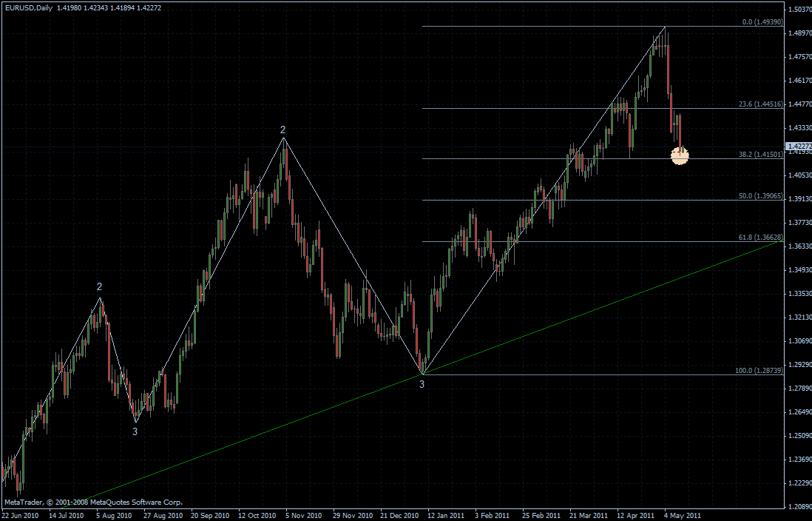
Task: Click 1.48970 on the price axis
Action: (800, 33)
